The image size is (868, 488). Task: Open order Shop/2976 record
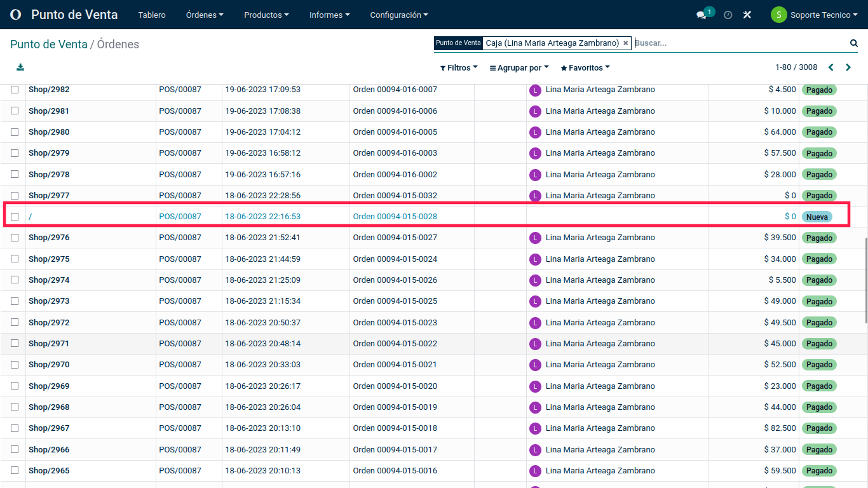(49, 238)
